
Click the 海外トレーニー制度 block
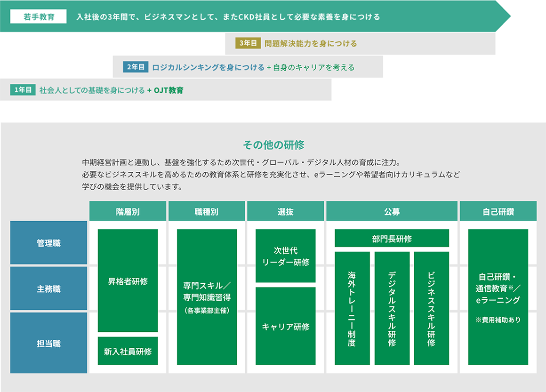(x=352, y=308)
